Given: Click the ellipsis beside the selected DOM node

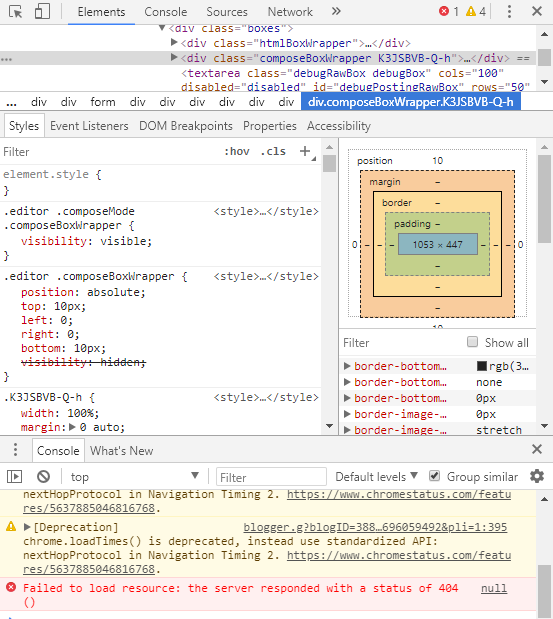Looking at the screenshot, I should 6,59.
